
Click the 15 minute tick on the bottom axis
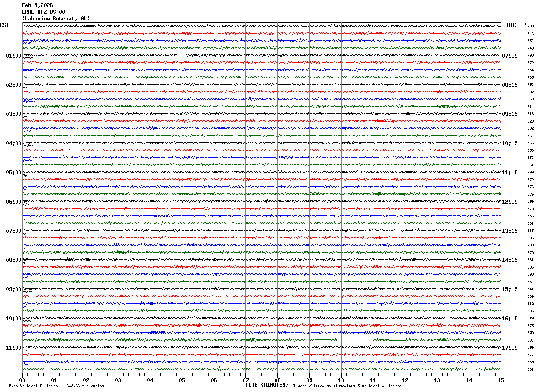click(x=501, y=380)
